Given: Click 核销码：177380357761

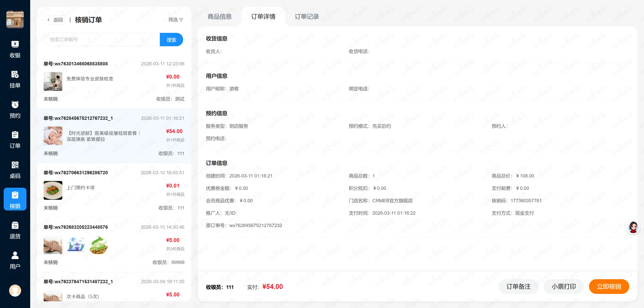Looking at the screenshot, I should tap(517, 201).
